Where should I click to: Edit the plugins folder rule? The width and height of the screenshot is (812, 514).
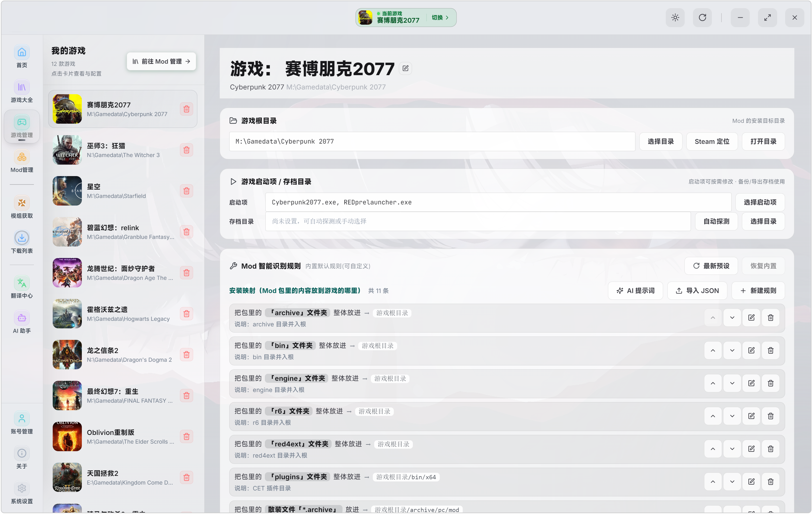click(752, 482)
